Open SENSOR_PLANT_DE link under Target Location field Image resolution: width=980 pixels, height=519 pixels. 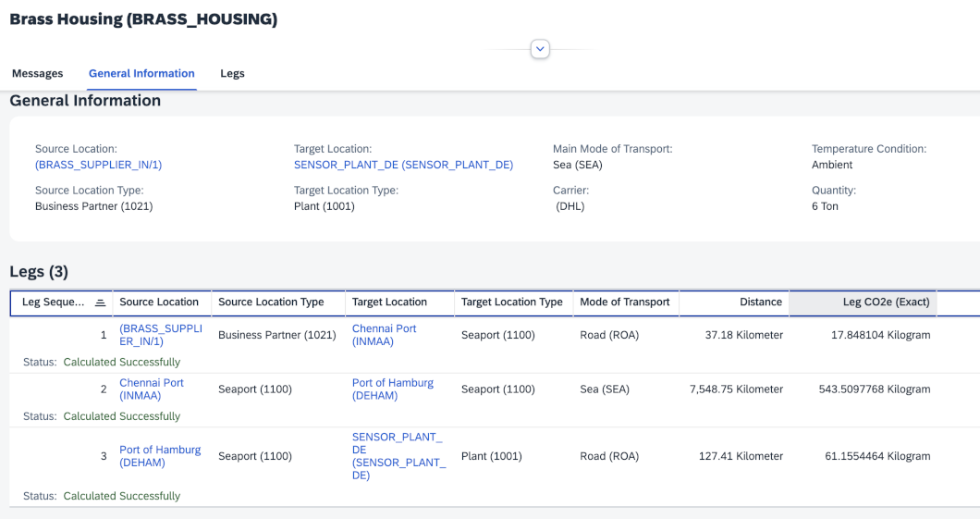(x=403, y=166)
